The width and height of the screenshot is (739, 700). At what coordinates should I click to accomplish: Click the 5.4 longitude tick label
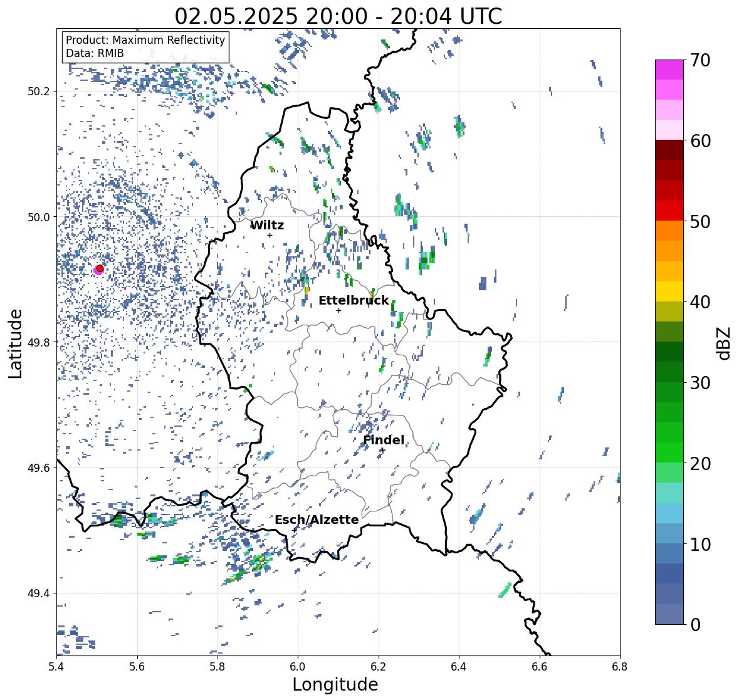tap(56, 666)
